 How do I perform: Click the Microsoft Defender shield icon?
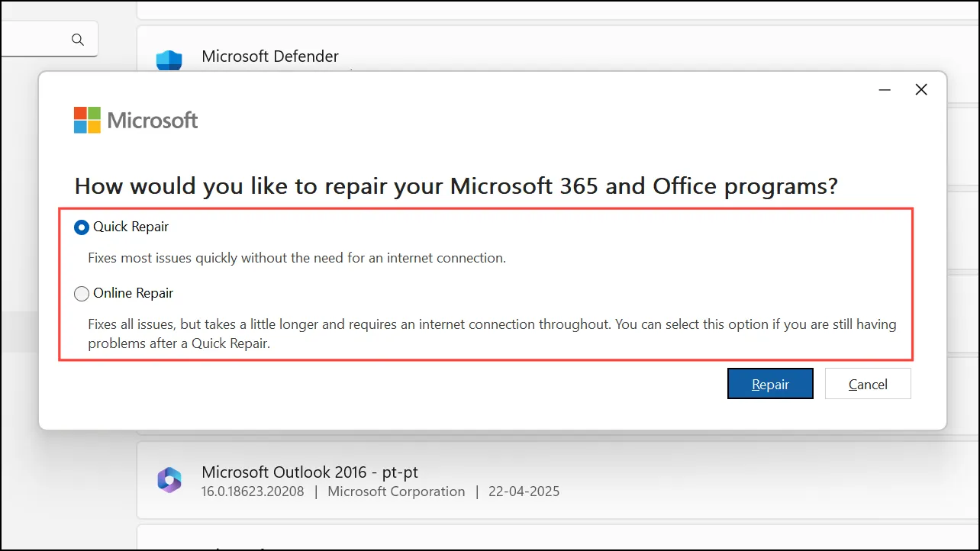(x=169, y=61)
